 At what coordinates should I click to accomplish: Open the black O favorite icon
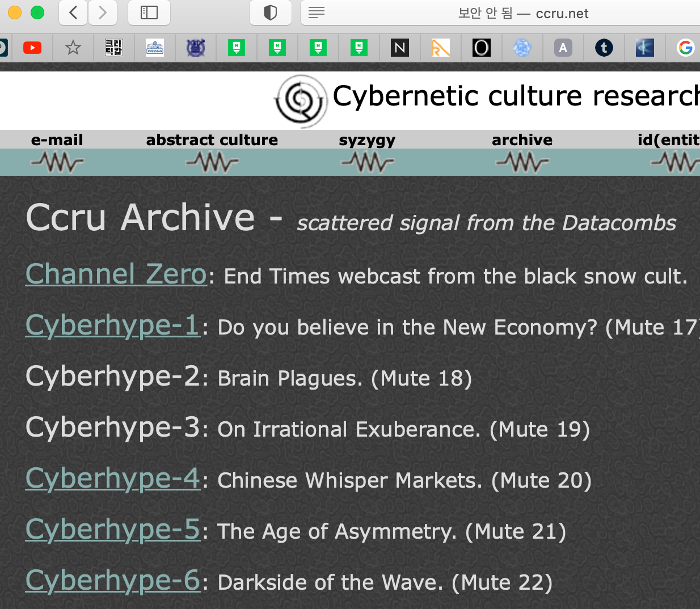(482, 48)
